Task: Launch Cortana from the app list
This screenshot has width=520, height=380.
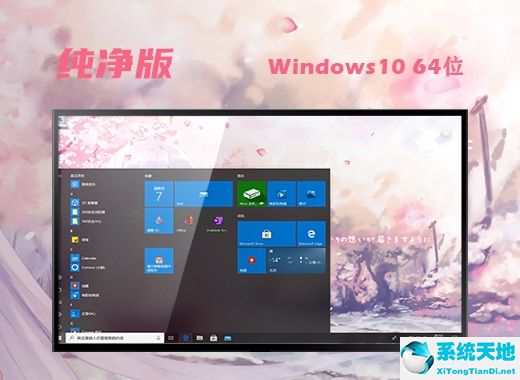Action: (88, 267)
